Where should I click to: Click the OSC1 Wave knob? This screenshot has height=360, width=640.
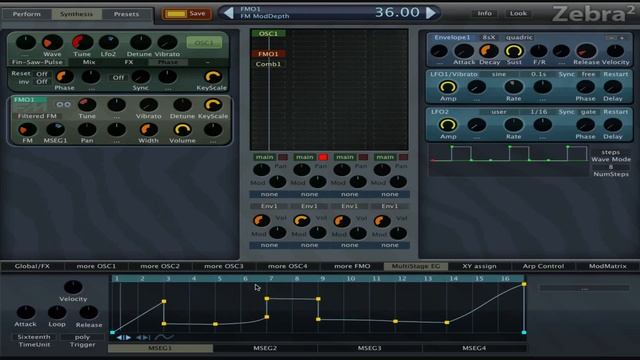point(52,42)
